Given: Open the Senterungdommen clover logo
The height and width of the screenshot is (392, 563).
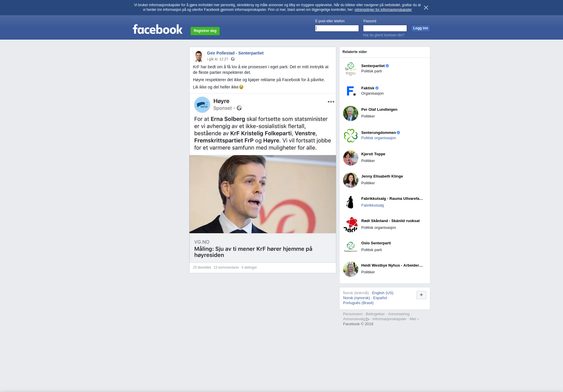Looking at the screenshot, I should tap(351, 136).
